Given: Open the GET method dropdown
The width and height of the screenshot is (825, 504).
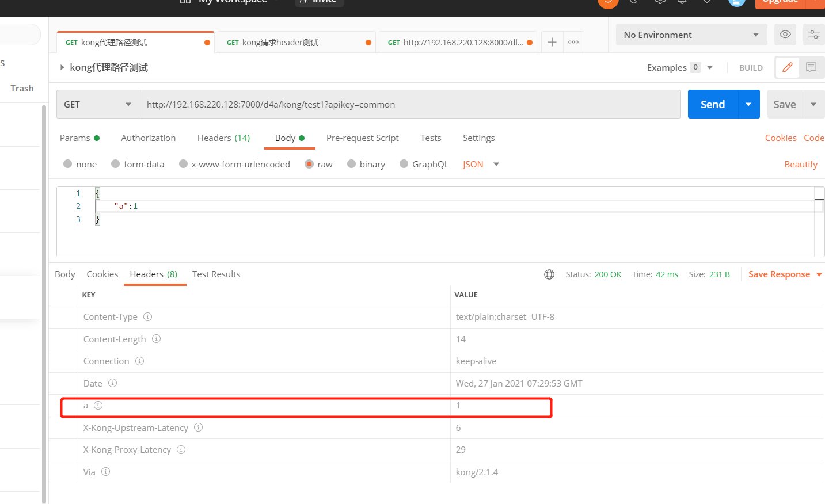Looking at the screenshot, I should coord(98,104).
